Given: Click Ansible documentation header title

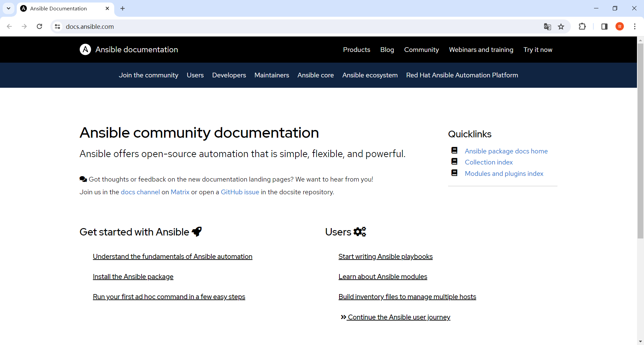Looking at the screenshot, I should pyautogui.click(x=137, y=50).
